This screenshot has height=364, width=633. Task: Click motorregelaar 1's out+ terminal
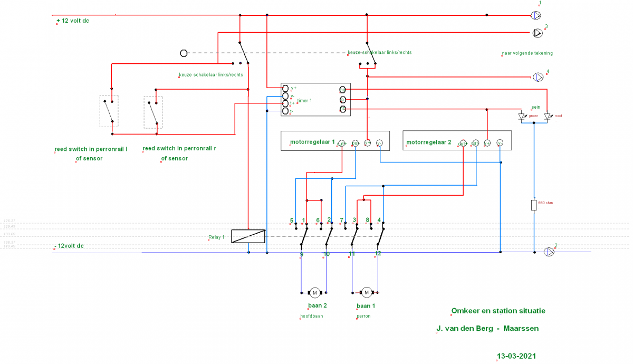click(x=342, y=143)
